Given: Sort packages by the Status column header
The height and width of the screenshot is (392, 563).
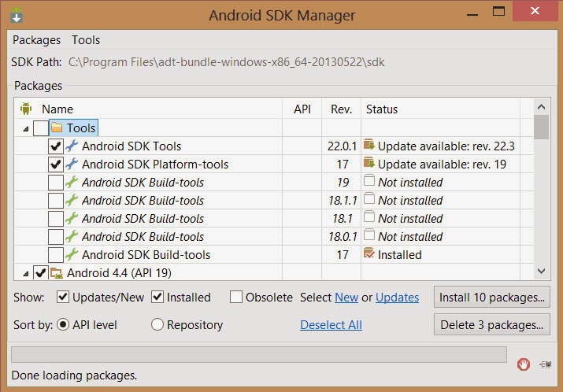Looking at the screenshot, I should [382, 109].
